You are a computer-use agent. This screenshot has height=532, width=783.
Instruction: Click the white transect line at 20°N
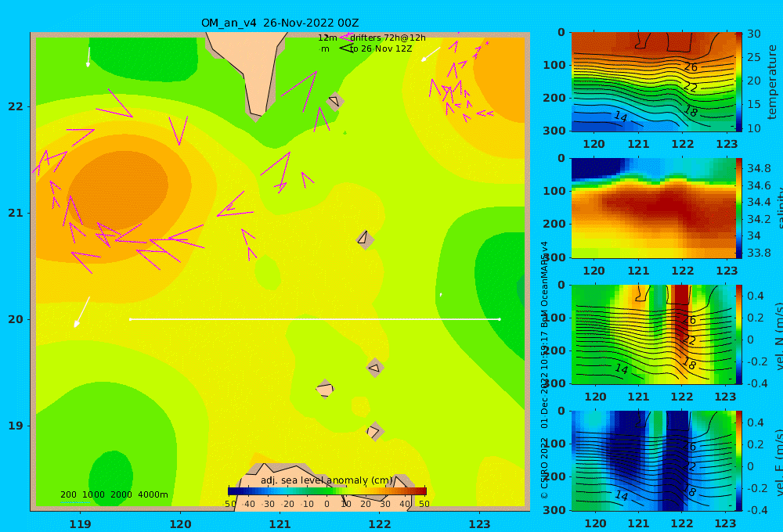[x=315, y=319]
